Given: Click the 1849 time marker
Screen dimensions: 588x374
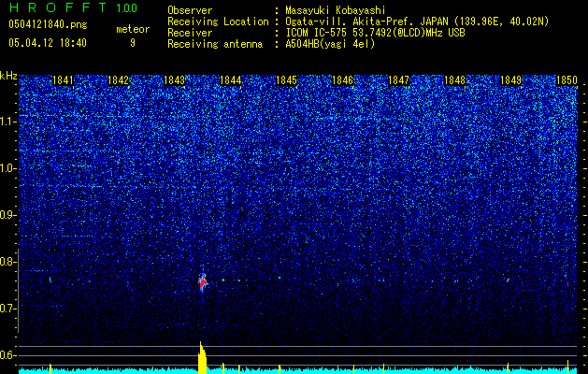Looking at the screenshot, I should 510,80.
